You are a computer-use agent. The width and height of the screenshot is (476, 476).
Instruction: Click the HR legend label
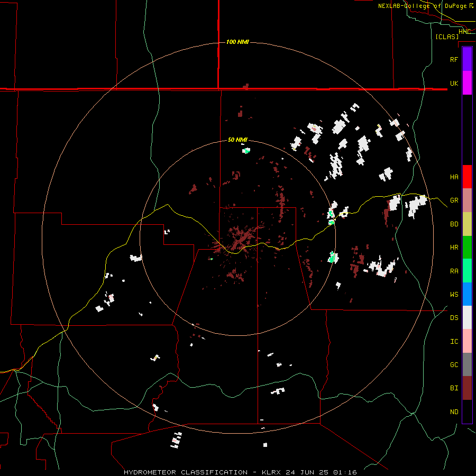pyautogui.click(x=454, y=248)
